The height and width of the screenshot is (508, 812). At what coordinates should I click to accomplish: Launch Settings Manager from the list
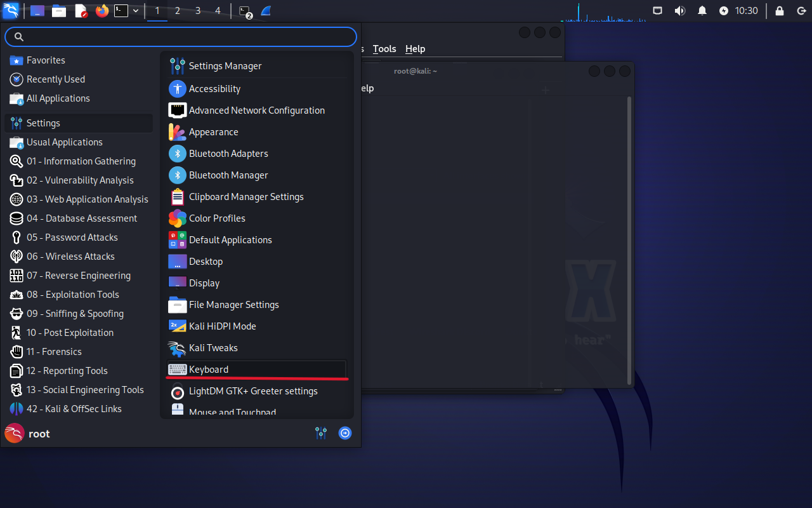(257, 66)
